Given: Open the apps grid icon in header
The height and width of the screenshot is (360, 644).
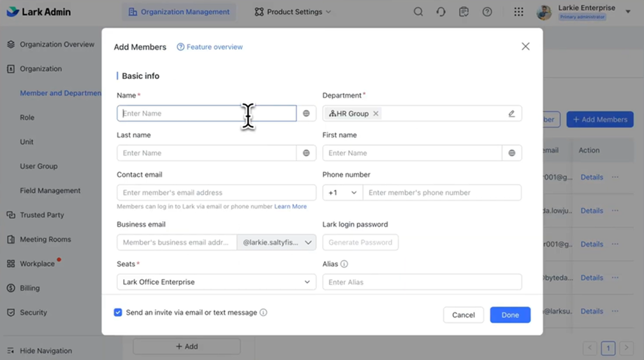Looking at the screenshot, I should 518,11.
